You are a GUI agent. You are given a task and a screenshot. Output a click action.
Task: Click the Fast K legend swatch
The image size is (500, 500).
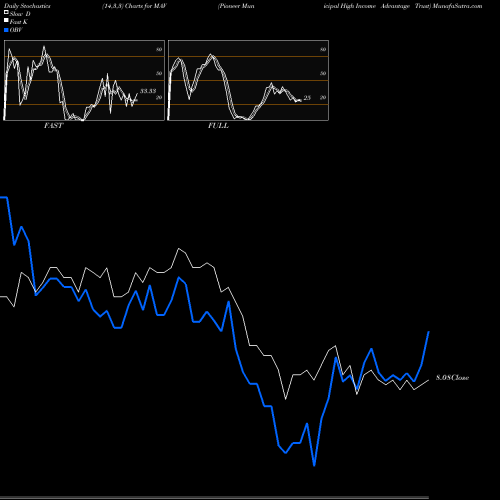[x=6, y=21]
